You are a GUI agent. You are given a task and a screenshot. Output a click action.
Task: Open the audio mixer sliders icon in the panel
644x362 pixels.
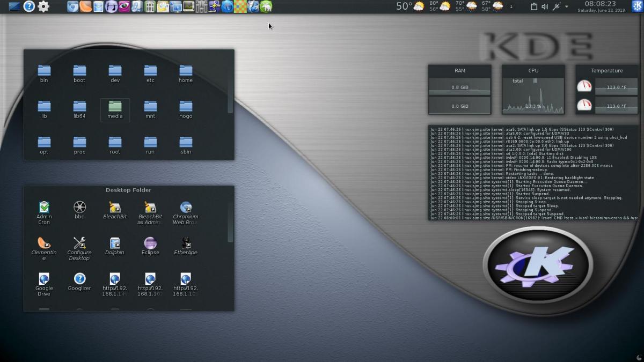[201, 6]
